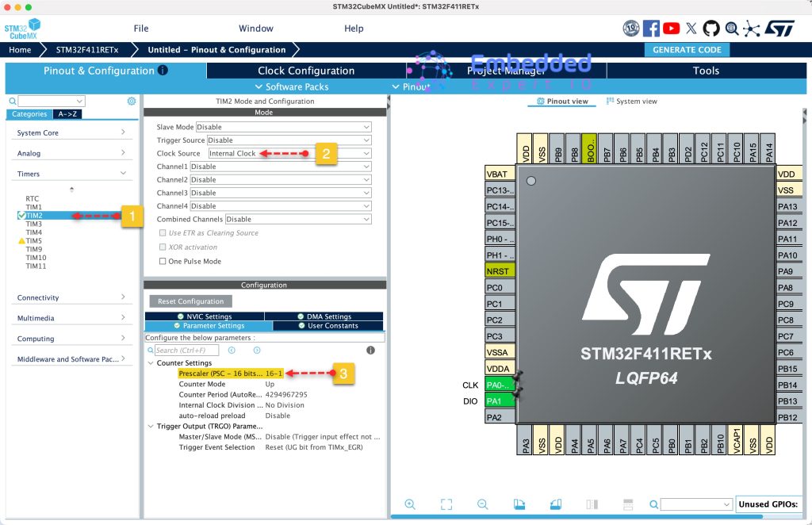The width and height of the screenshot is (812, 525).
Task: Open the Clock Source dropdown
Action: 289,153
